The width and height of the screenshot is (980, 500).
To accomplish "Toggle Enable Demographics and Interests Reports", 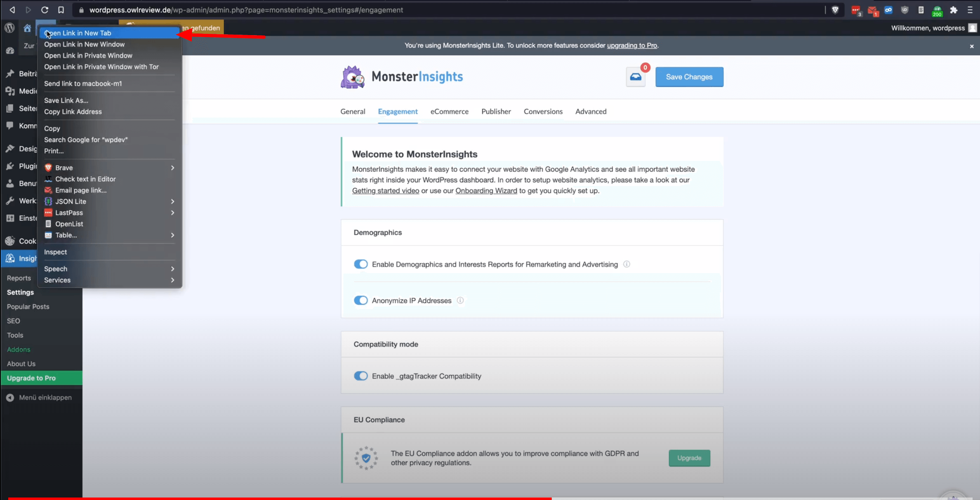I will click(x=360, y=264).
